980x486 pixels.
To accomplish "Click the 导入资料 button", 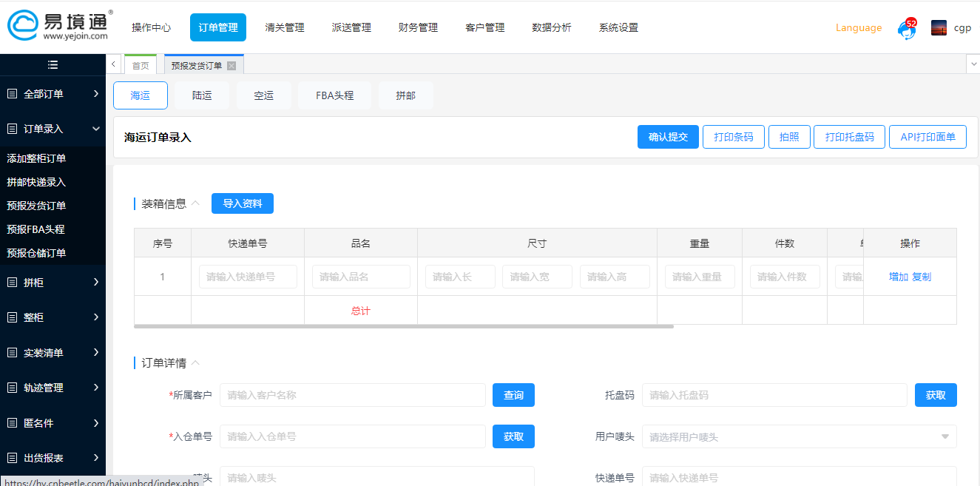I will pos(243,203).
